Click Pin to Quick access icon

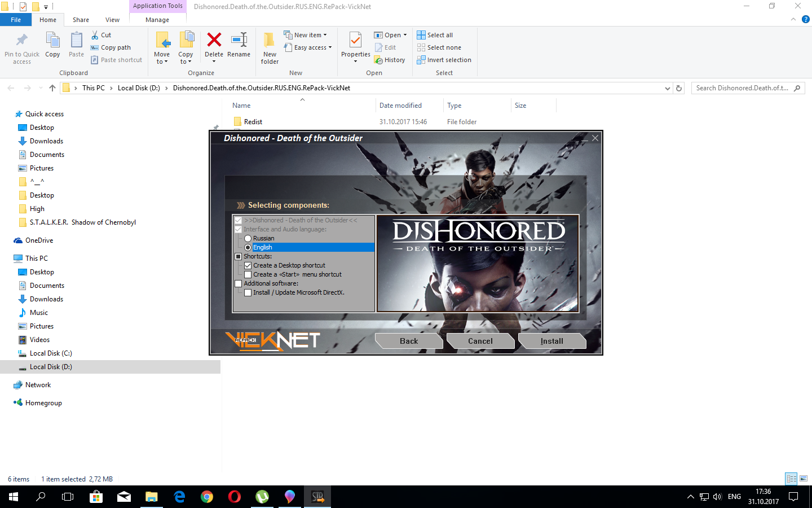22,41
